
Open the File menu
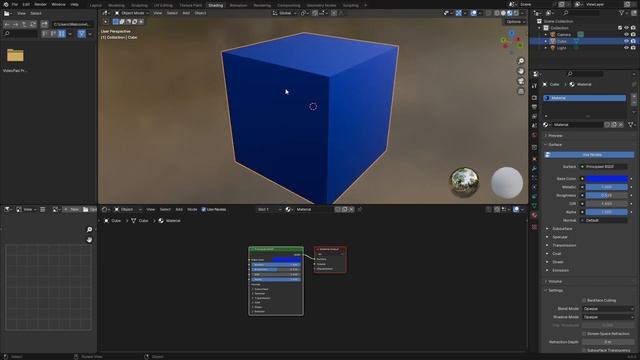tap(15, 4)
